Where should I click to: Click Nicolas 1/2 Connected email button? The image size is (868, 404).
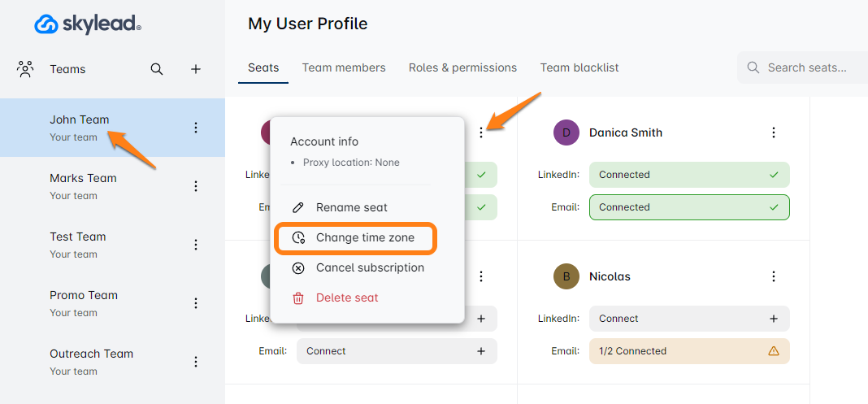coord(689,351)
